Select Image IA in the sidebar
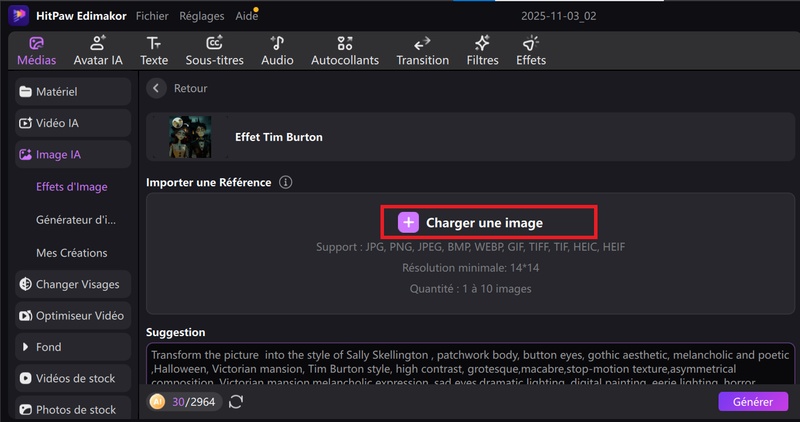The width and height of the screenshot is (800, 422). pos(73,155)
